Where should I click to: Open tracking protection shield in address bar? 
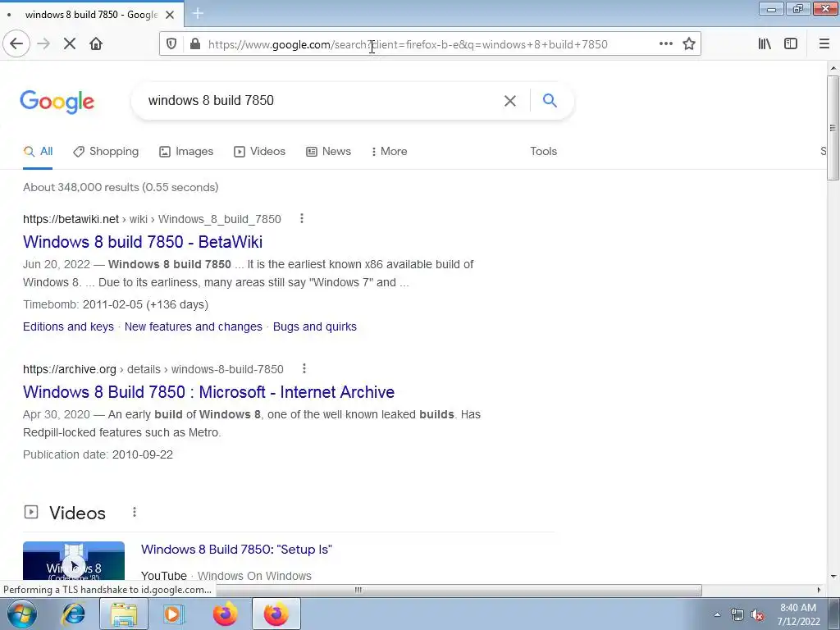[x=171, y=44]
